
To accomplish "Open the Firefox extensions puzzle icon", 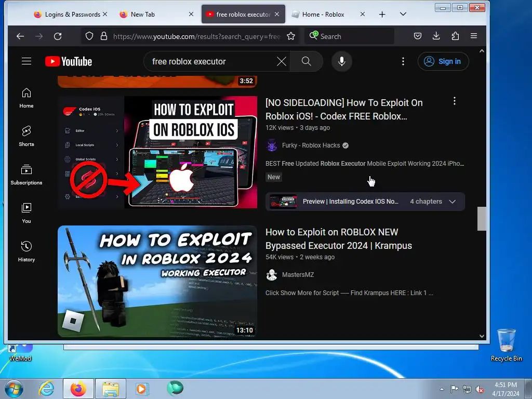I will point(455,36).
